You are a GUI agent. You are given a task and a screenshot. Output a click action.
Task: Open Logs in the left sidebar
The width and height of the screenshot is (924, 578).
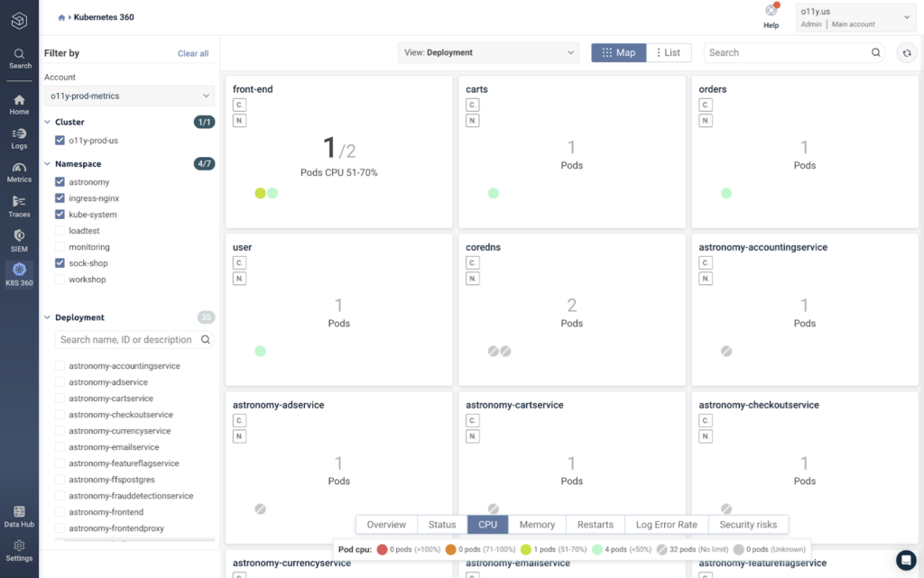pos(19,139)
